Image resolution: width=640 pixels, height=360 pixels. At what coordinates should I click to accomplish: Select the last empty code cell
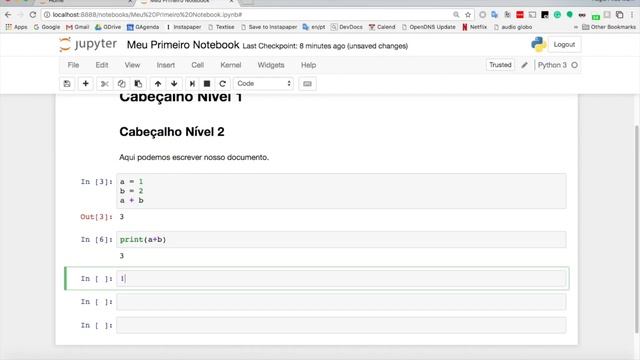coord(341,325)
